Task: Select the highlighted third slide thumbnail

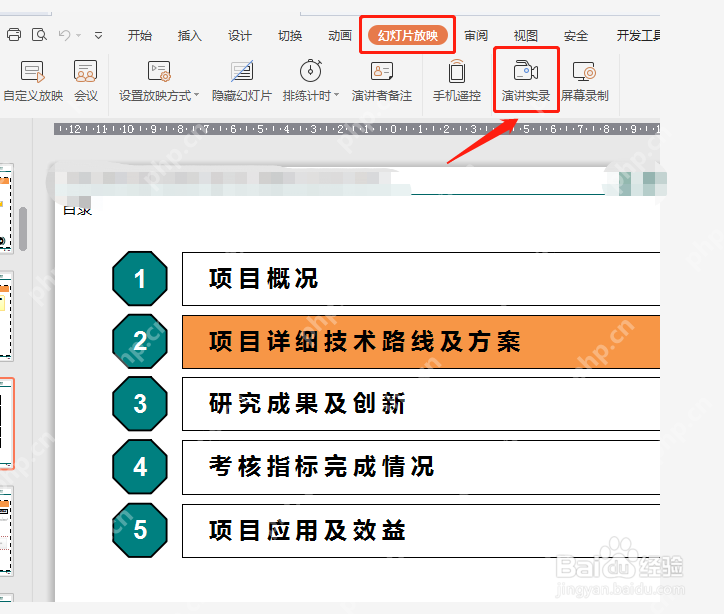Action: 7,423
